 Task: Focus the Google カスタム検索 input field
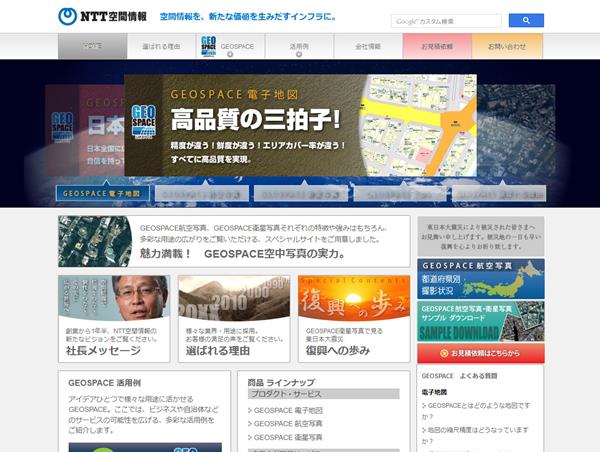pos(446,21)
